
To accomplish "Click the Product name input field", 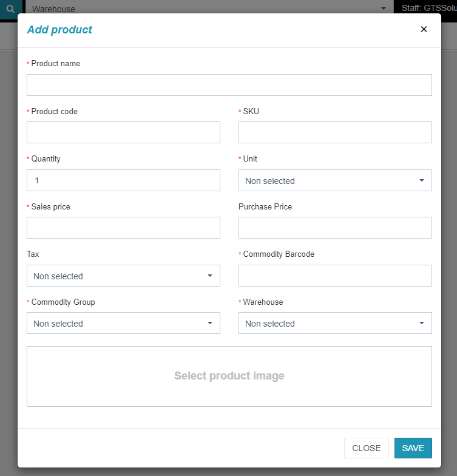I will pos(229,85).
